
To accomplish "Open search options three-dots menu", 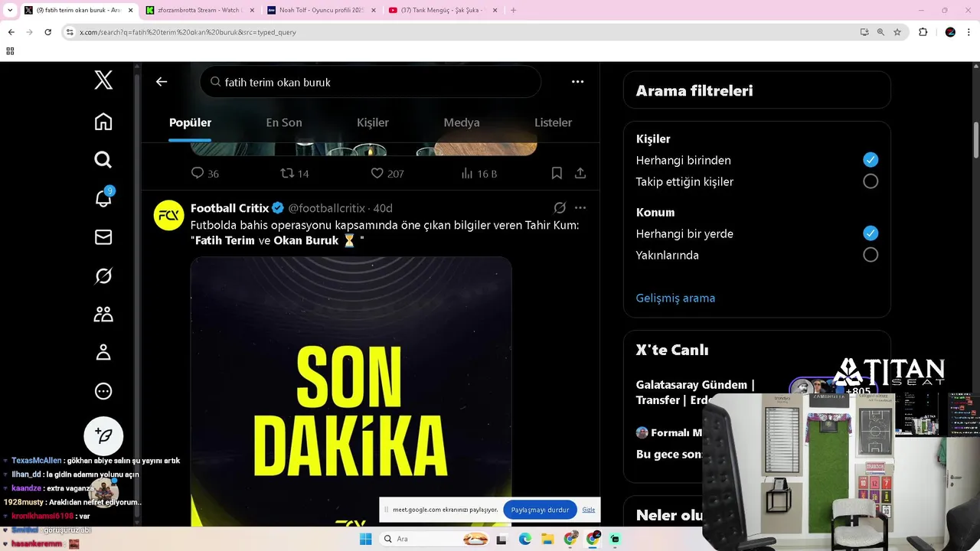I will click(577, 82).
